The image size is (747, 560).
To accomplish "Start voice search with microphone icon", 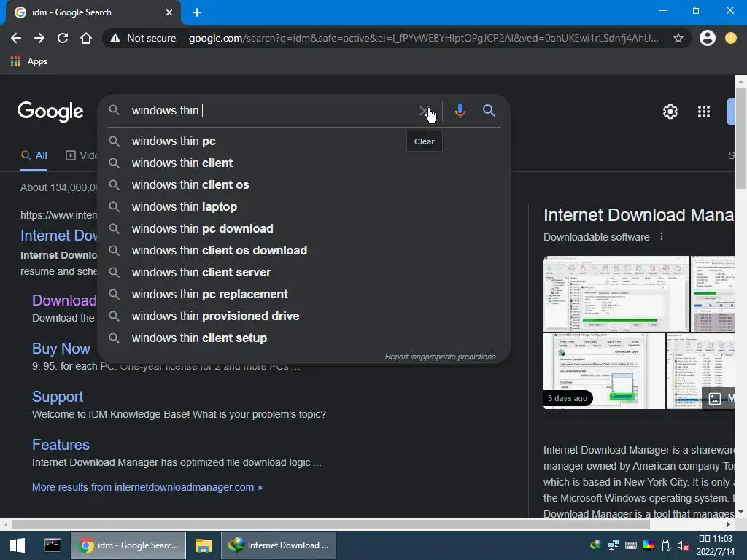I will tap(460, 111).
